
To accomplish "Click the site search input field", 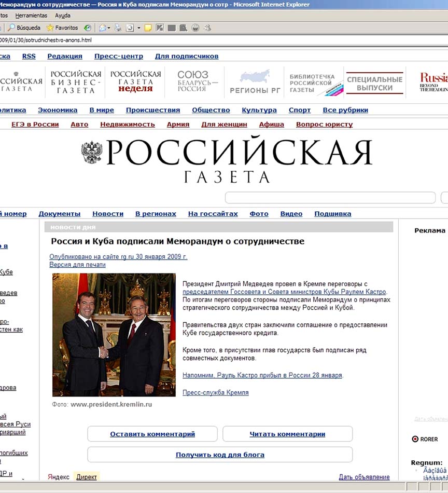I will pos(330,198).
